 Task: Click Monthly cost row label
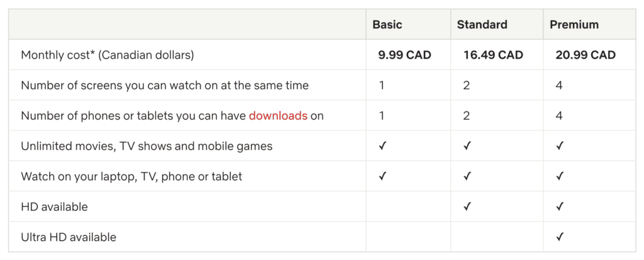107,55
